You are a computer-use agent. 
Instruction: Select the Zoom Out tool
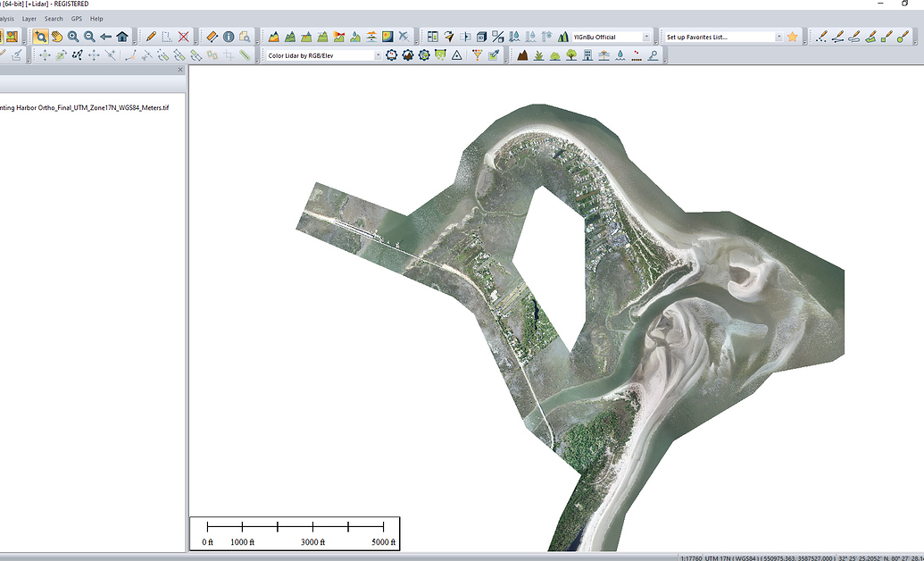(x=88, y=37)
